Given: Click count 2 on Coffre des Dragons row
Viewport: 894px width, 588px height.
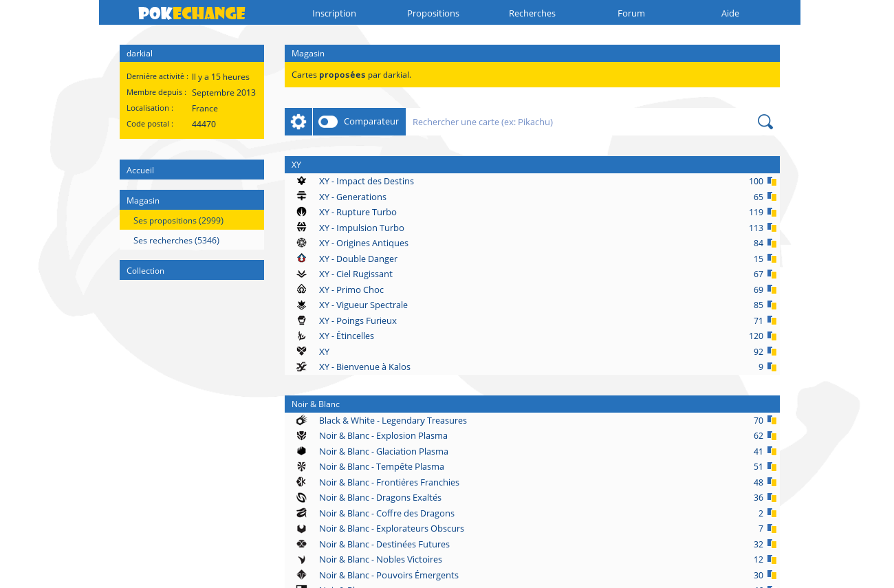Looking at the screenshot, I should pyautogui.click(x=761, y=513).
